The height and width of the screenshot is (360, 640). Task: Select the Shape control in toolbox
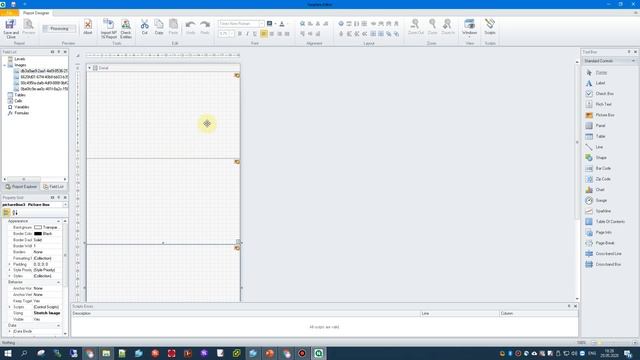pos(600,158)
